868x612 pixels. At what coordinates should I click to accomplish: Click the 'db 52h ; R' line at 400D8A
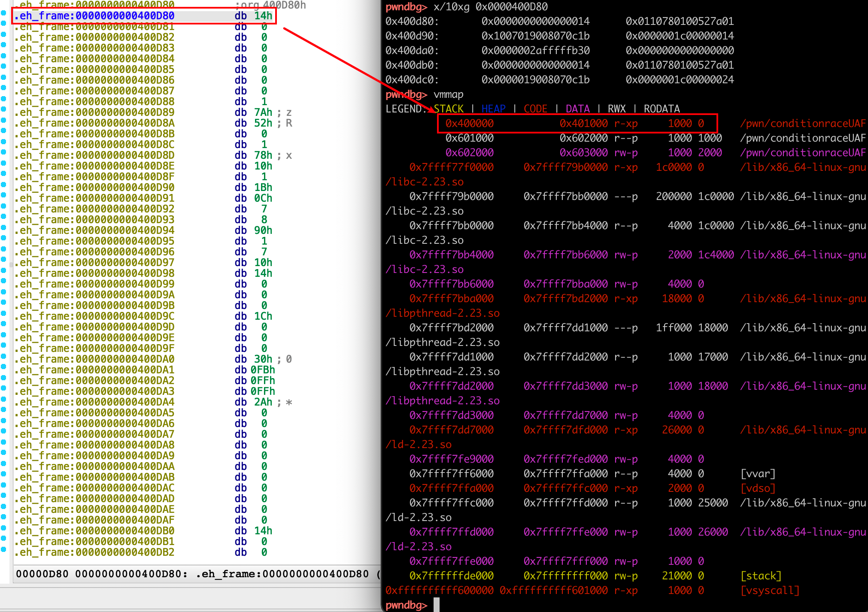tap(153, 123)
